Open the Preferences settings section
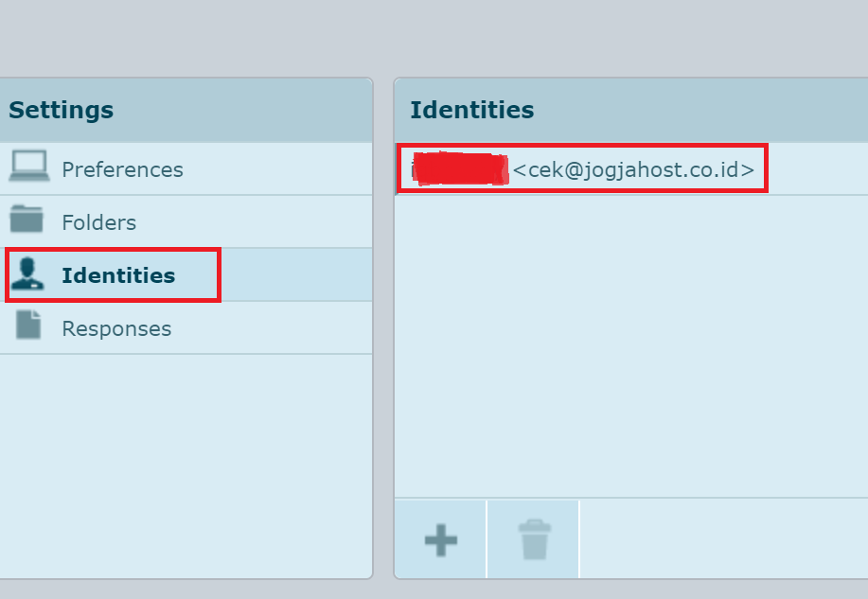This screenshot has width=868, height=599. (122, 170)
